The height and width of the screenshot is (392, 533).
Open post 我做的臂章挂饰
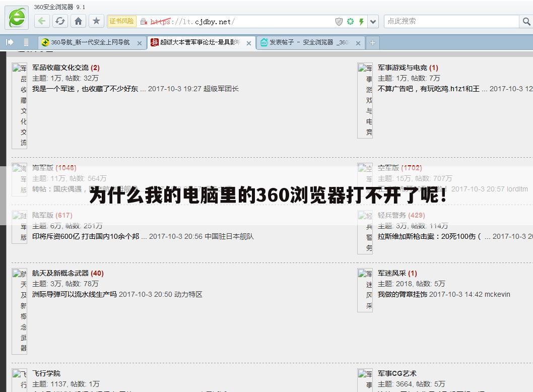[403, 294]
